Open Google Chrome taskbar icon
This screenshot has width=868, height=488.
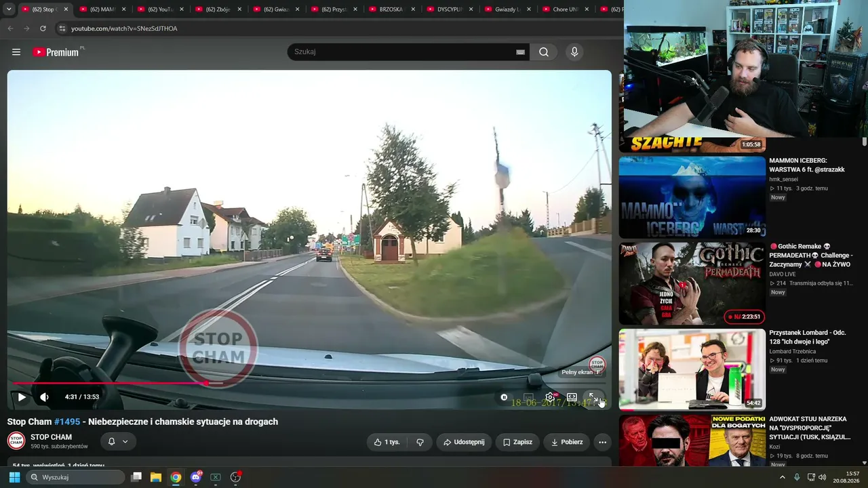tap(176, 477)
